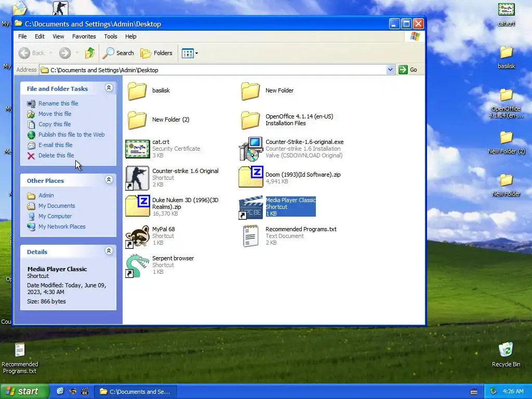Select basilisk folder on the desktop
The height and width of the screenshot is (399, 532).
pos(506,52)
